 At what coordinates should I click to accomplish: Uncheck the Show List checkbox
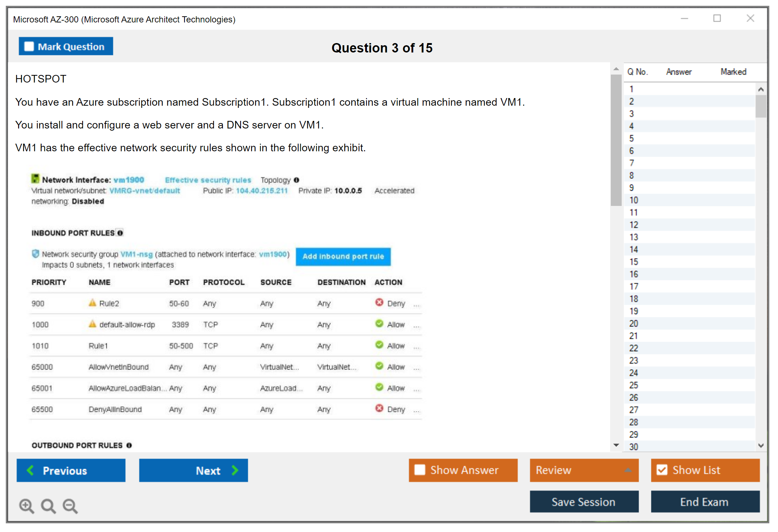[662, 470]
